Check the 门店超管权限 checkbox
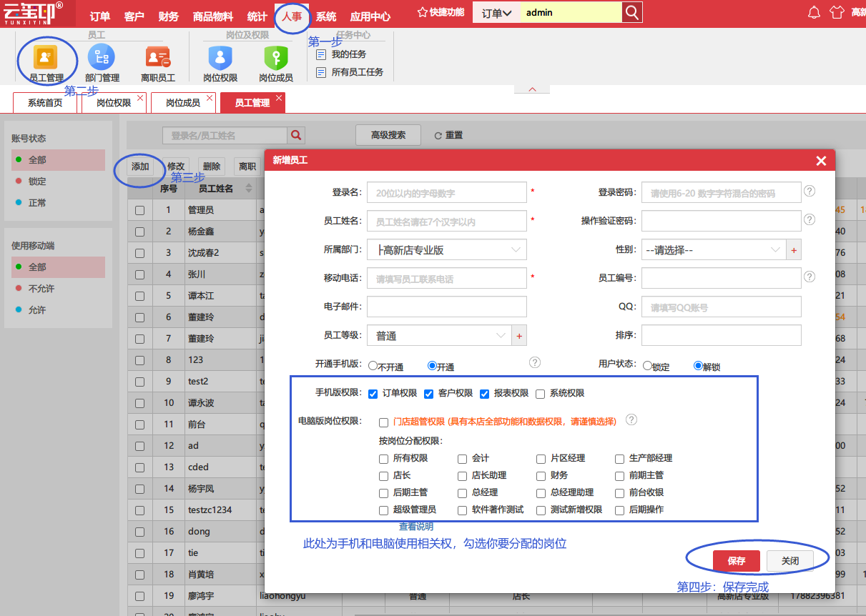 pyautogui.click(x=385, y=422)
